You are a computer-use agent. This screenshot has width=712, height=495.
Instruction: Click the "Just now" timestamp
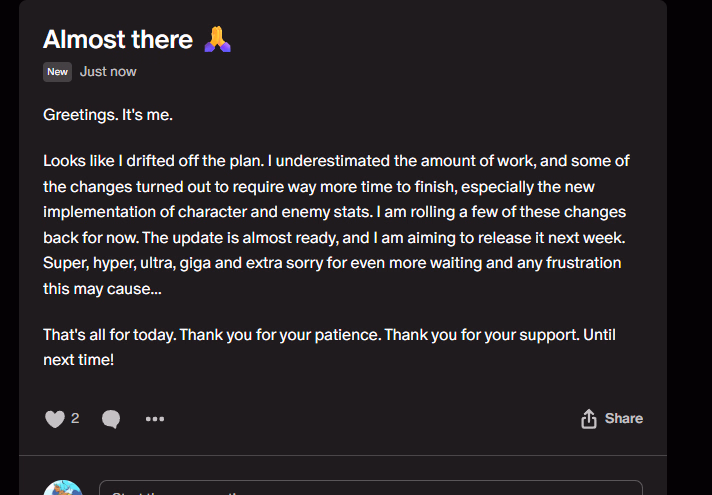pyautogui.click(x=108, y=72)
